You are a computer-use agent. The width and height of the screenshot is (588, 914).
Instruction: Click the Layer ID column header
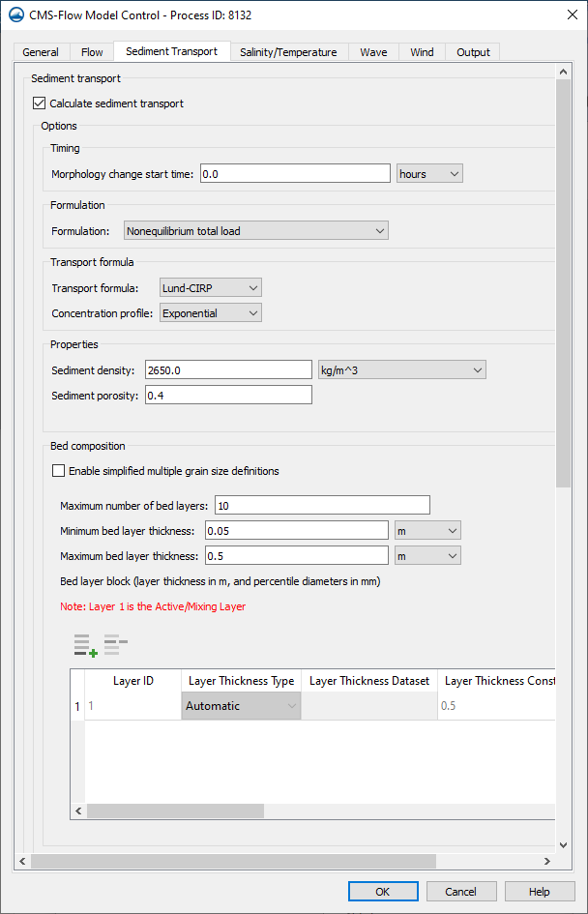[132, 681]
